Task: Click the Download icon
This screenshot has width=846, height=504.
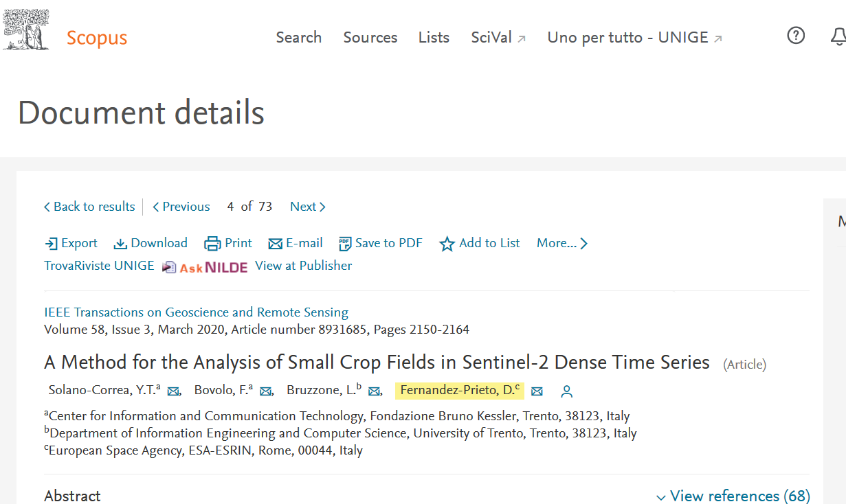Action: pyautogui.click(x=120, y=244)
